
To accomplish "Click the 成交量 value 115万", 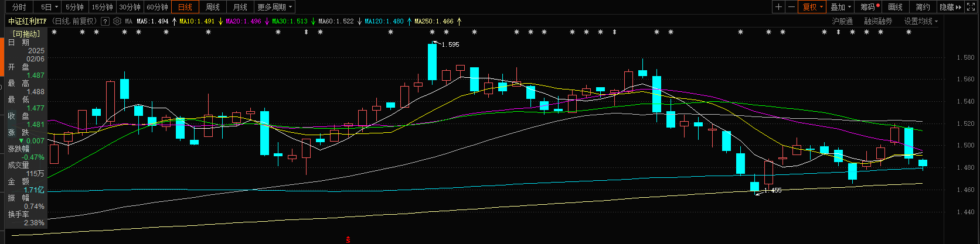I will click(35, 174).
